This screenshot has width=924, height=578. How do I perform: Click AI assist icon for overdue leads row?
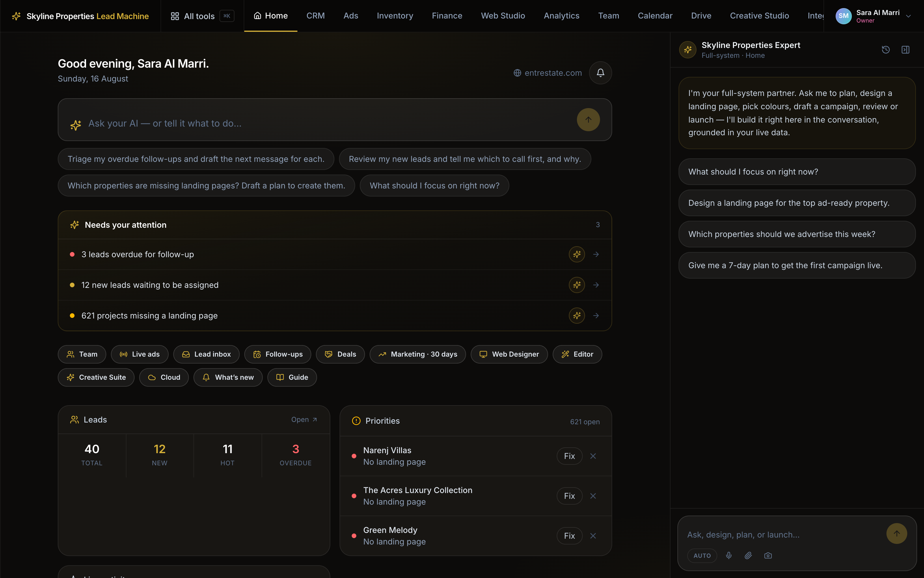click(577, 254)
